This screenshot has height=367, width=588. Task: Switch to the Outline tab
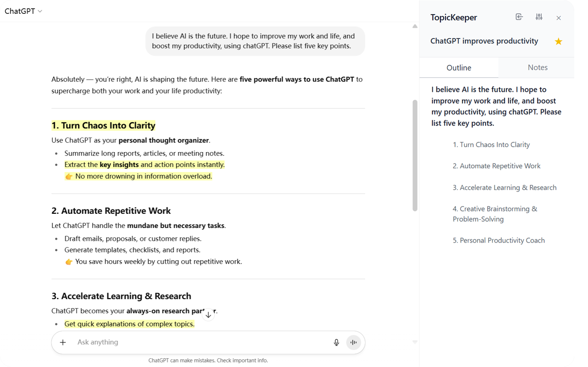[x=459, y=67]
